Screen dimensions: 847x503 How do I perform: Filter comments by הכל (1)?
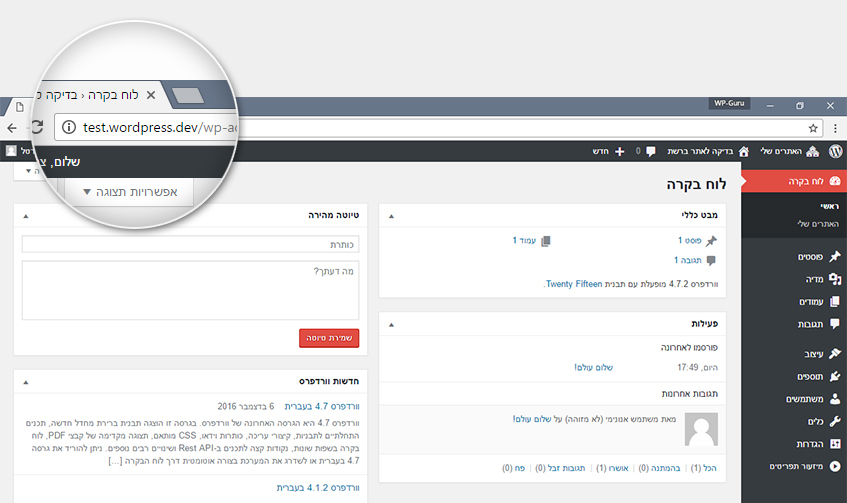(x=704, y=468)
